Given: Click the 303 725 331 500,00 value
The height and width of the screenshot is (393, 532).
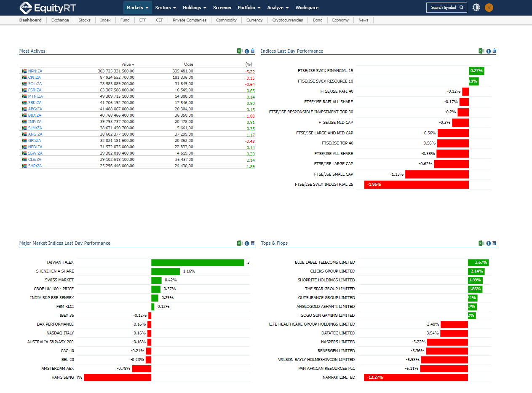Looking at the screenshot, I should (116, 71).
